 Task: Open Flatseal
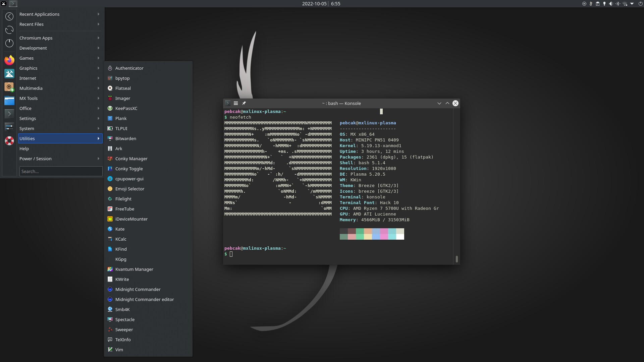click(148, 88)
